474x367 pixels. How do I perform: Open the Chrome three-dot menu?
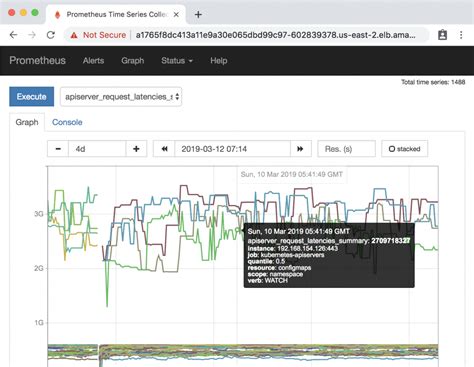tap(461, 35)
